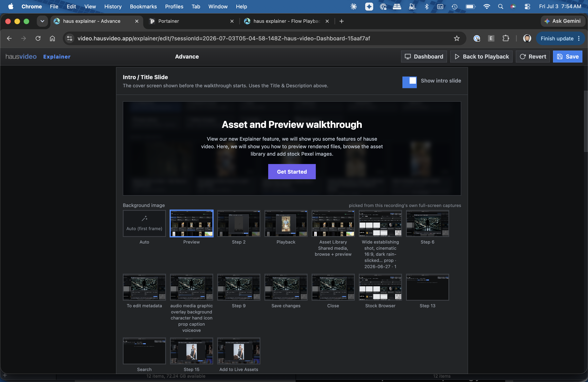Select the Save changes thumbnail
Viewport: 588px width, 382px height.
click(x=286, y=287)
